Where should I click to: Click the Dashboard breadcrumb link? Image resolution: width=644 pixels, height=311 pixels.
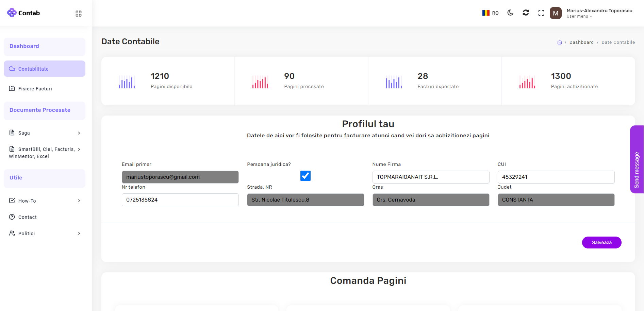581,42
